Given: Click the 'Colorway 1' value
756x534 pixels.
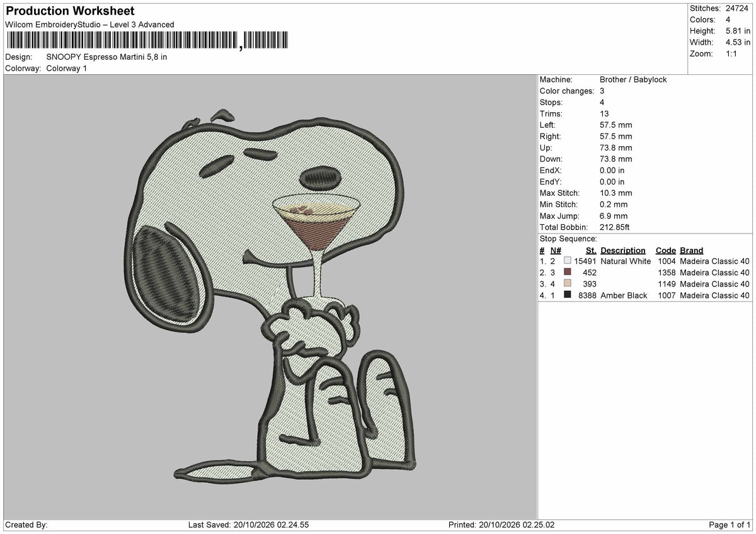Looking at the screenshot, I should (67, 68).
